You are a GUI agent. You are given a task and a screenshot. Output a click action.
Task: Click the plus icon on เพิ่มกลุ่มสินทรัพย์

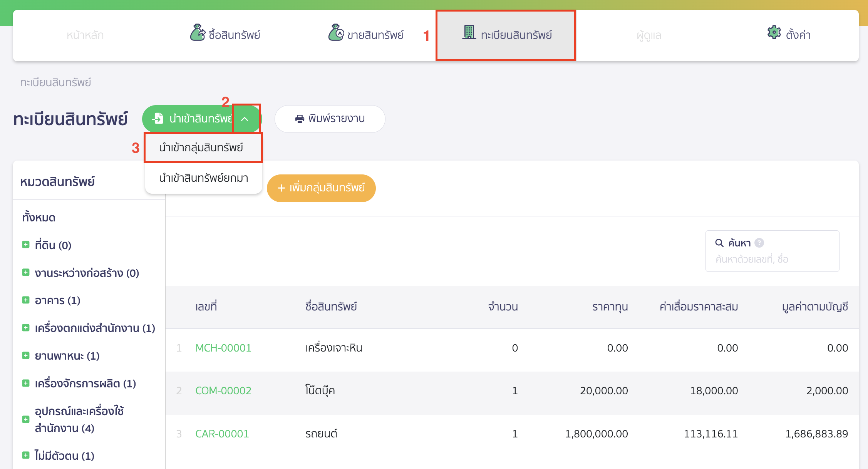(282, 188)
